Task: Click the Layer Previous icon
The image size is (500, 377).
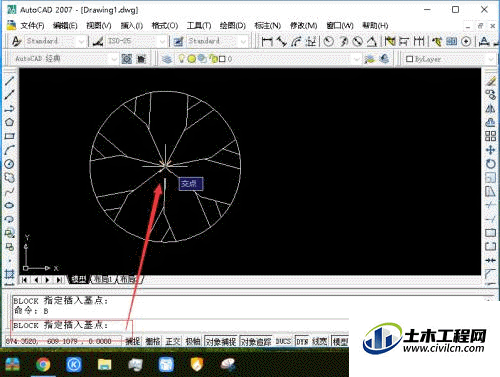Action: 384,59
